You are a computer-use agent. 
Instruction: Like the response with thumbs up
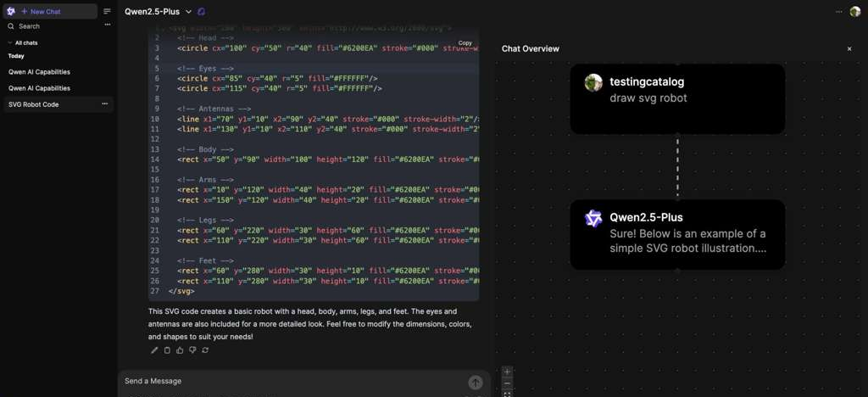(x=180, y=350)
